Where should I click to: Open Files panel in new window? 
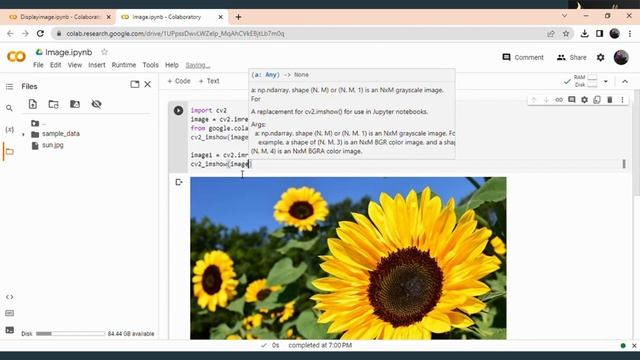pos(135,84)
